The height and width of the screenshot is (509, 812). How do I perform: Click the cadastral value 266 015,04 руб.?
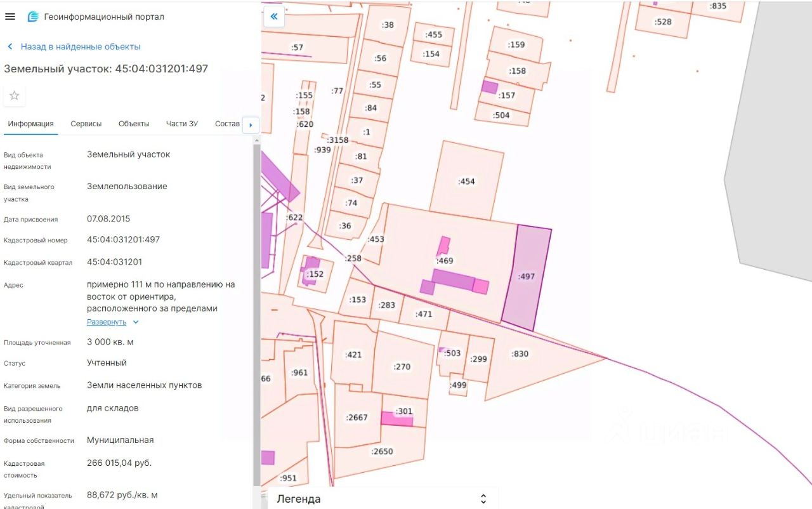pyautogui.click(x=119, y=463)
